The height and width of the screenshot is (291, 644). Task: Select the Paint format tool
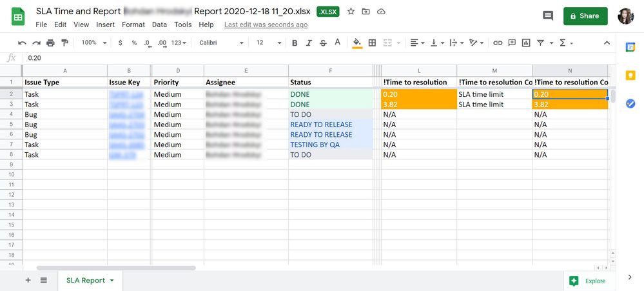[64, 43]
